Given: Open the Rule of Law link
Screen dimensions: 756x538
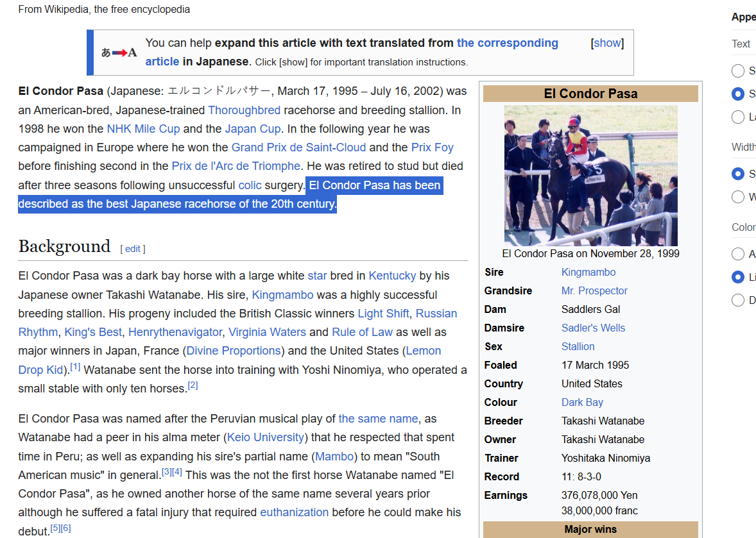Looking at the screenshot, I should tap(362, 332).
